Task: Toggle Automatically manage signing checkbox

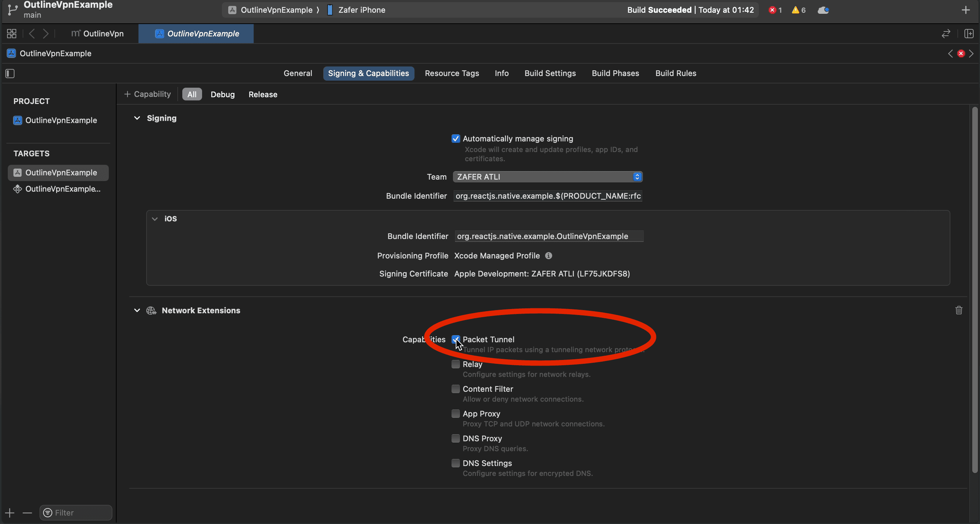Action: pyautogui.click(x=455, y=139)
